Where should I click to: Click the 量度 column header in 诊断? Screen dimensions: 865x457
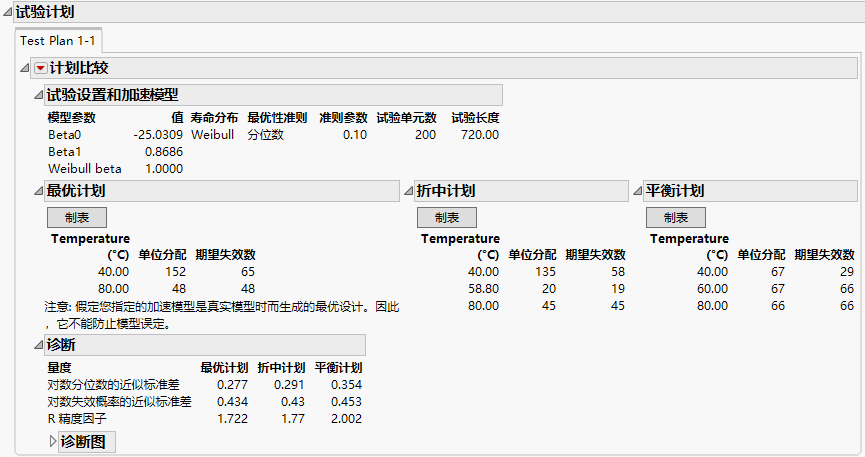point(60,368)
